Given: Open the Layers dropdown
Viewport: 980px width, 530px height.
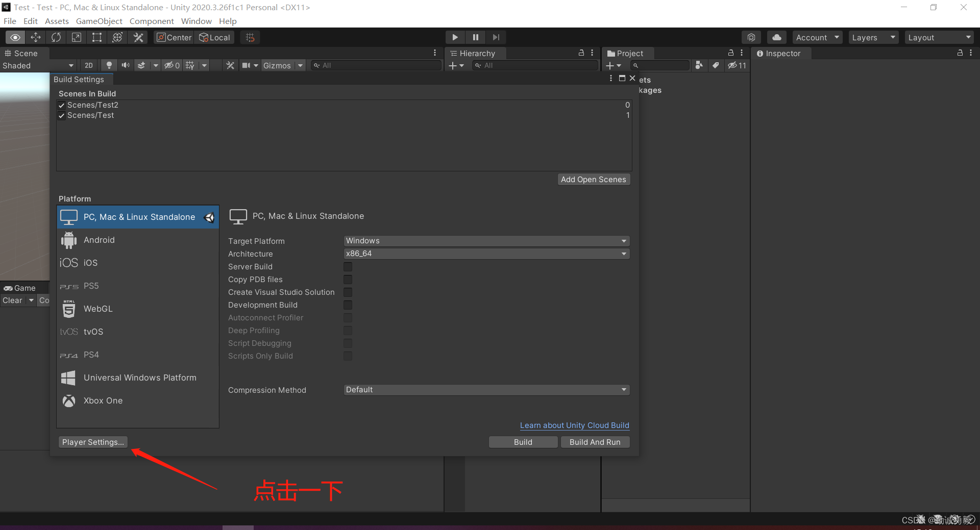Looking at the screenshot, I should (873, 37).
